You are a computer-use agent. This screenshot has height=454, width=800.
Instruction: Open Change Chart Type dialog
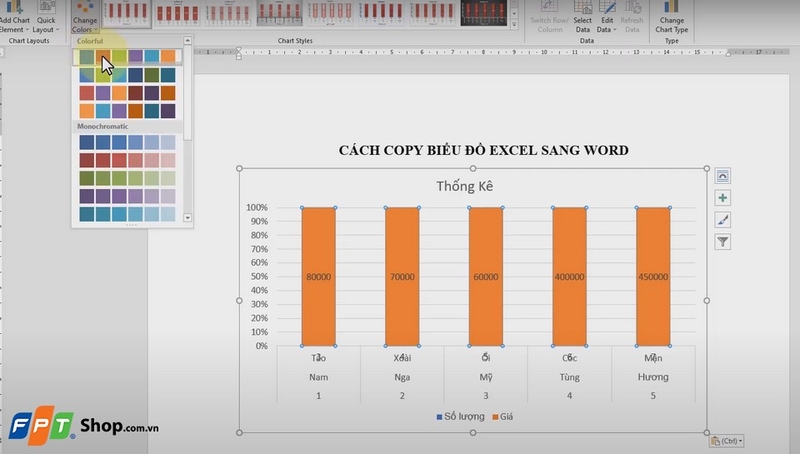pyautogui.click(x=671, y=17)
